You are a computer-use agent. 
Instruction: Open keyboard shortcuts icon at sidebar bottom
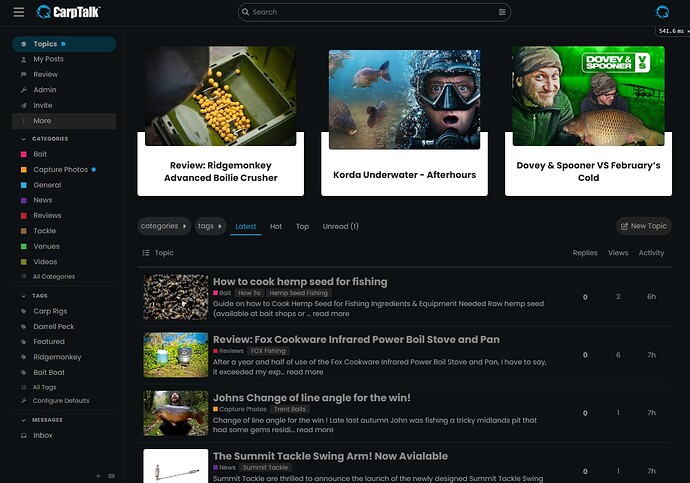[x=112, y=476]
